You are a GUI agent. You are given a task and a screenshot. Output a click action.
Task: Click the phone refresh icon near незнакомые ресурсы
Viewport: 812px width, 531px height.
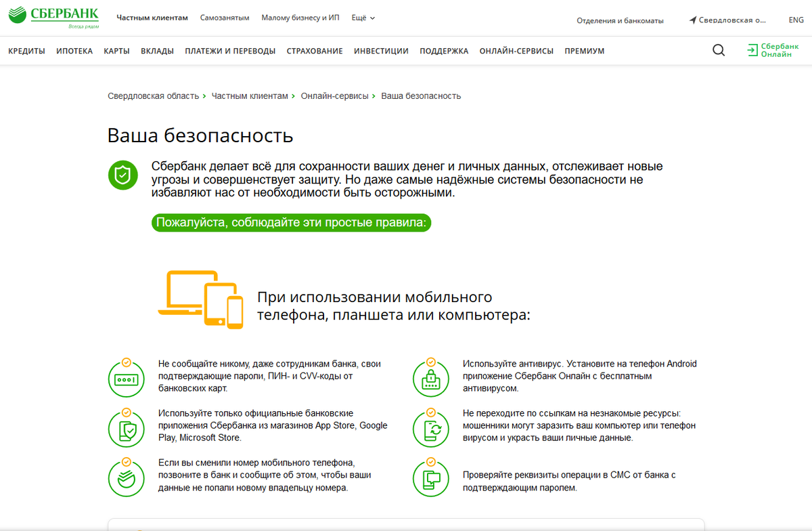pos(431,427)
